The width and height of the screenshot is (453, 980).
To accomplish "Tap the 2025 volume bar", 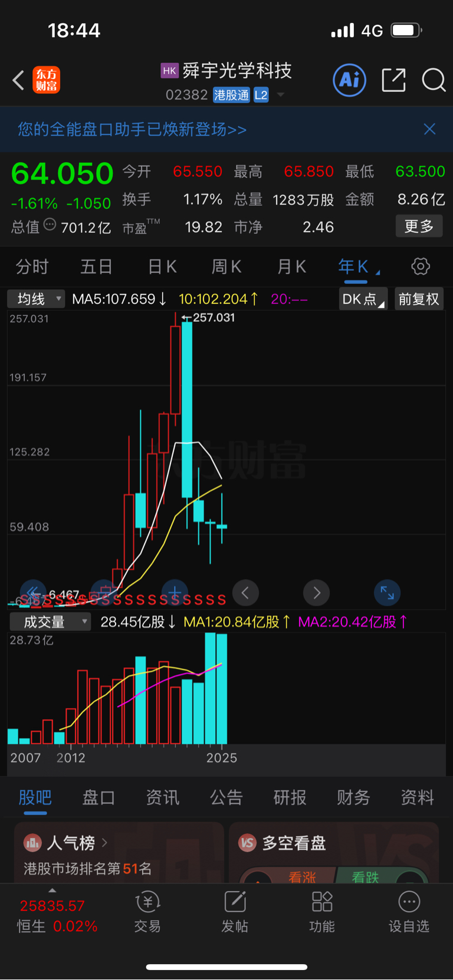I will point(222,689).
